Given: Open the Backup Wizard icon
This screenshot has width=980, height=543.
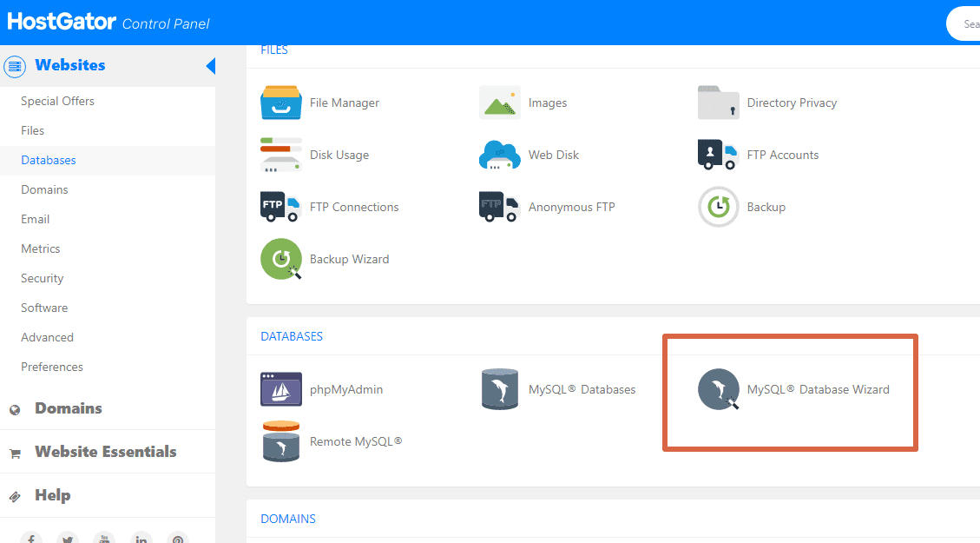Looking at the screenshot, I should [x=281, y=259].
